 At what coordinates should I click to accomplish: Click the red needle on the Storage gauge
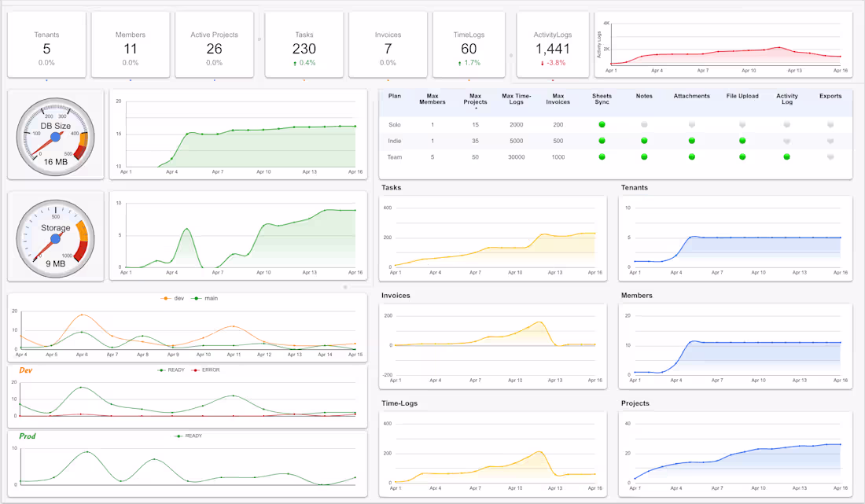pos(43,248)
